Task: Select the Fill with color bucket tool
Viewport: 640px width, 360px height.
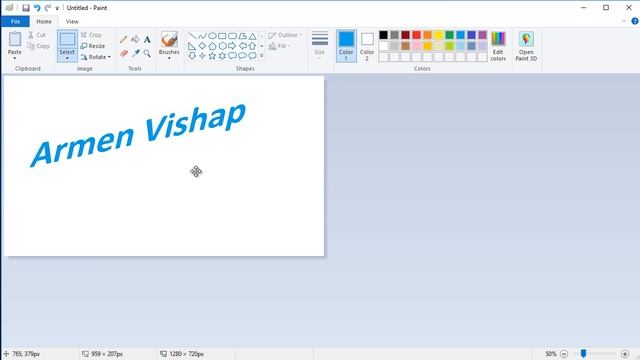Action: (135, 40)
